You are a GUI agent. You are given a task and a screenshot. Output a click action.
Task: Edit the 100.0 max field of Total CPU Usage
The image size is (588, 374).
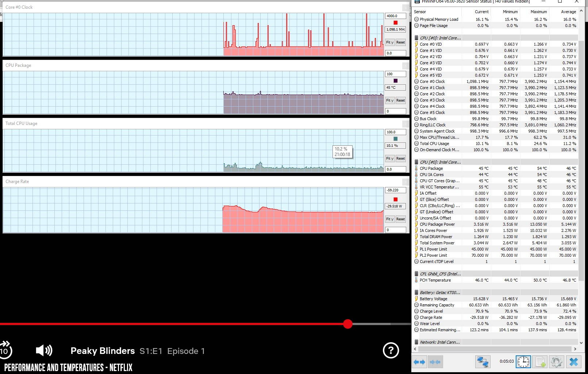click(x=396, y=132)
